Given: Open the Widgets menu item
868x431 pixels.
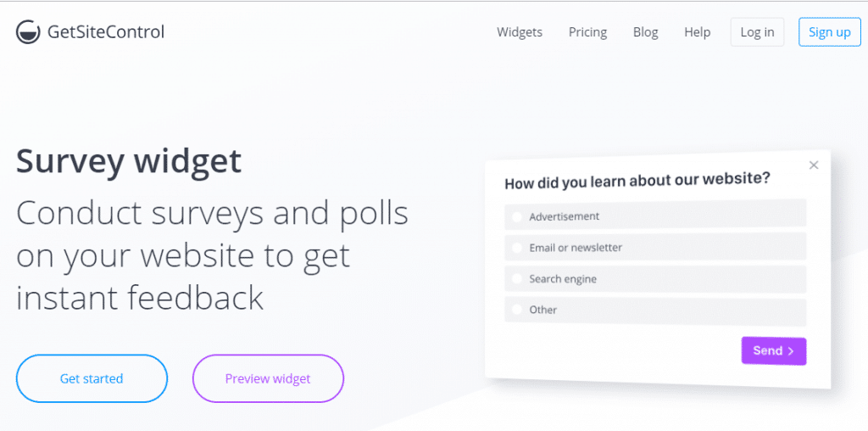Looking at the screenshot, I should [x=520, y=32].
